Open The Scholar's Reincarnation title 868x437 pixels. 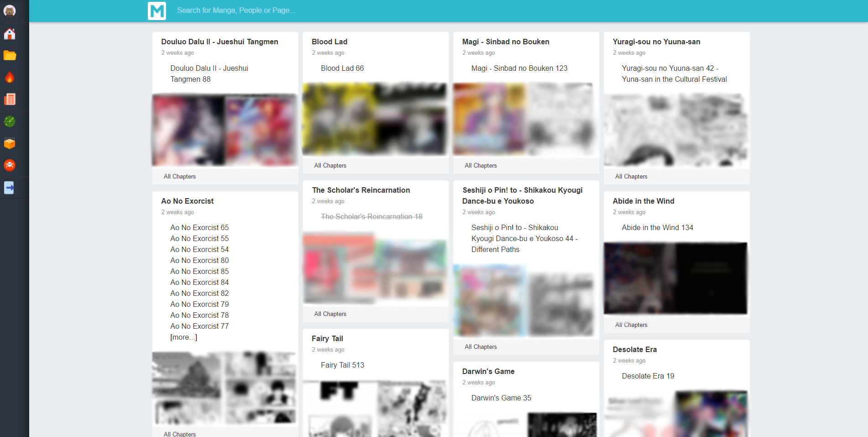click(x=361, y=190)
